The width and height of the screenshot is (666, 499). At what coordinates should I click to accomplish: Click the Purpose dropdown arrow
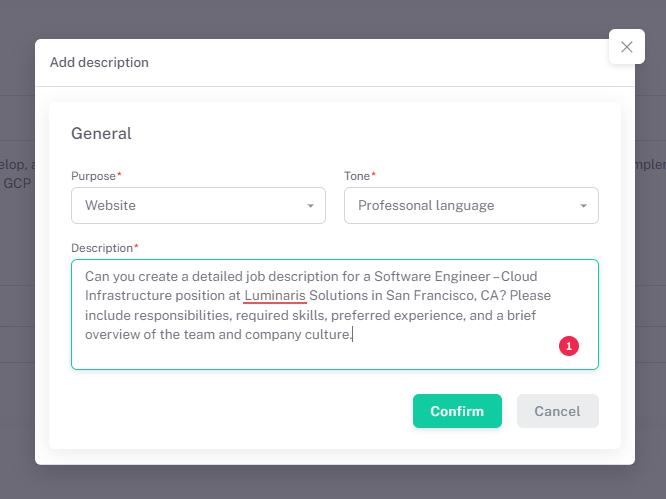coord(309,206)
